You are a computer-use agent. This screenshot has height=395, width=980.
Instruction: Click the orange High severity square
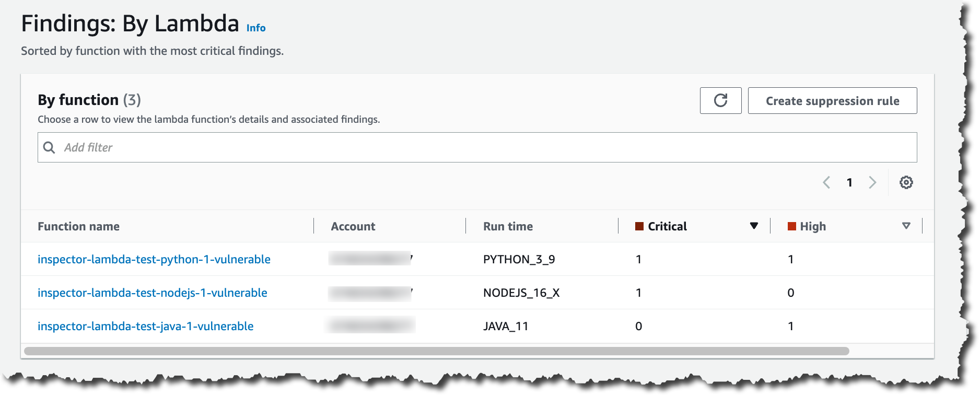pos(791,226)
